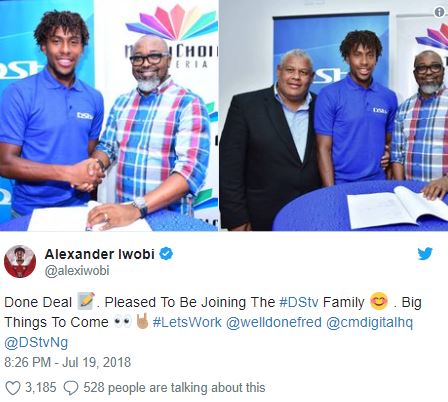Click the reply speech bubble icon

71,388
